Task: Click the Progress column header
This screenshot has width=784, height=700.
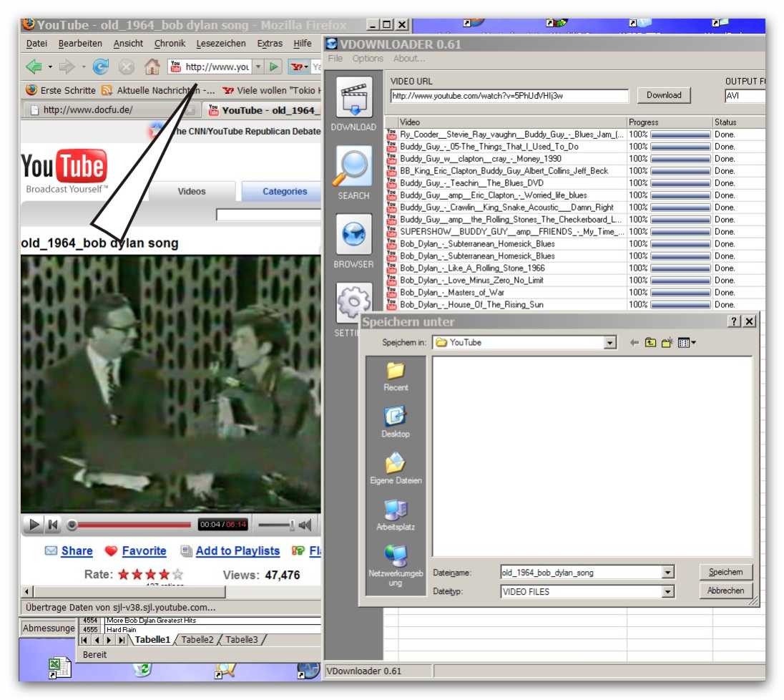Action: point(670,122)
